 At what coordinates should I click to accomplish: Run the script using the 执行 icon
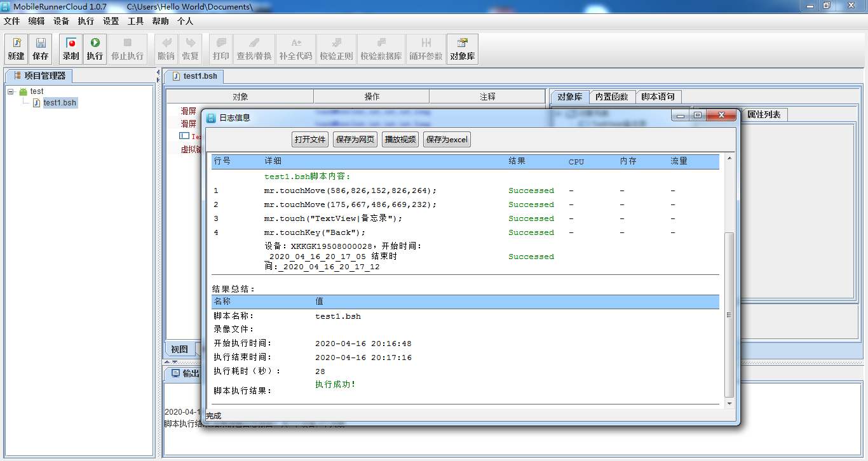[94, 49]
